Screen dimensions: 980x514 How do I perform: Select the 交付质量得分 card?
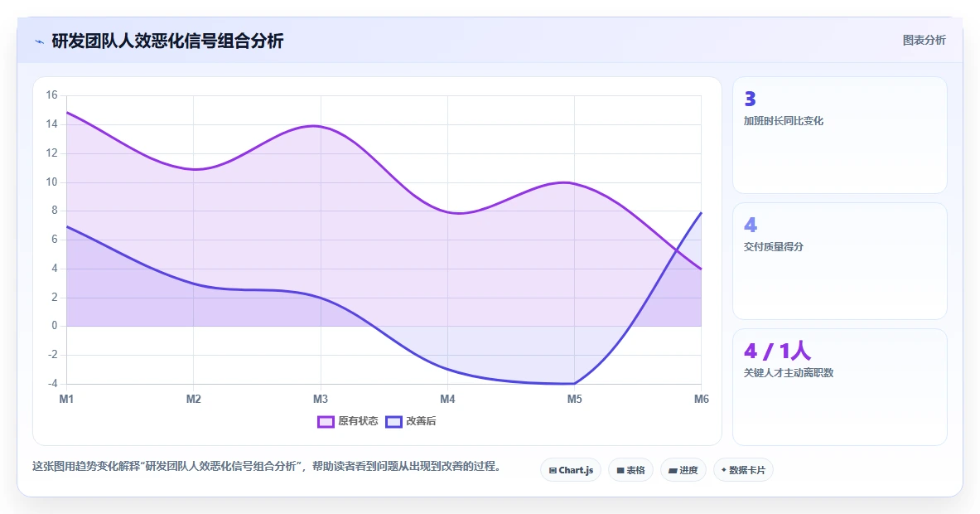pos(839,261)
